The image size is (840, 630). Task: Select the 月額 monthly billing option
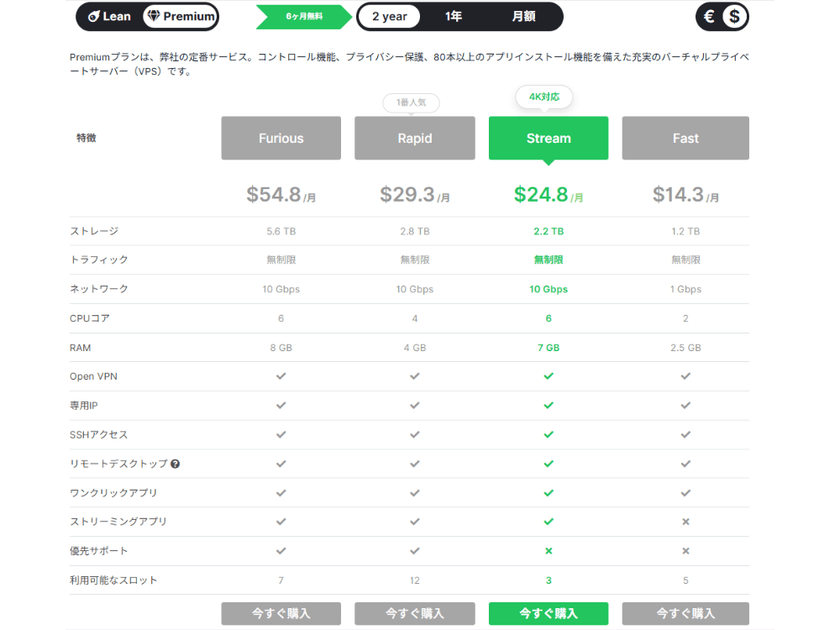[x=524, y=17]
